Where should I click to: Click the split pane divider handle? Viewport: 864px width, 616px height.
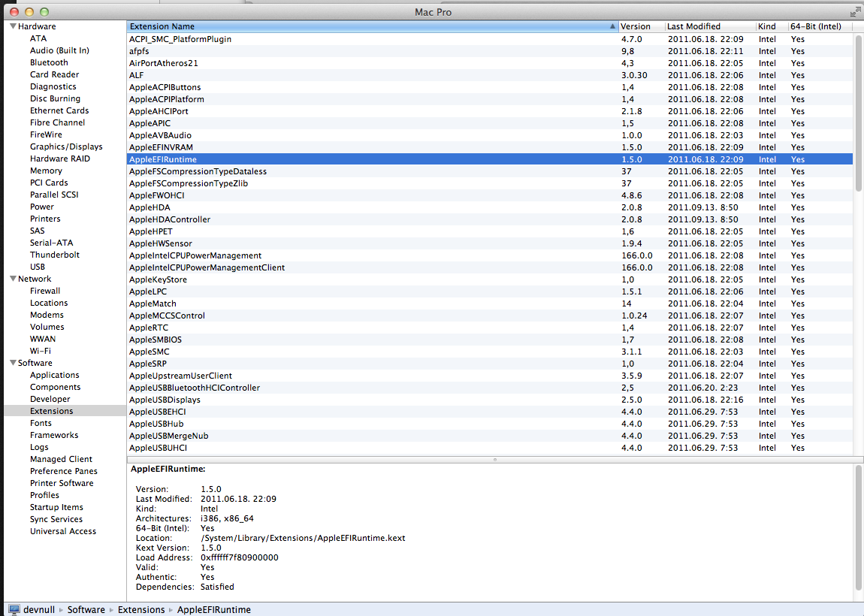pyautogui.click(x=495, y=459)
